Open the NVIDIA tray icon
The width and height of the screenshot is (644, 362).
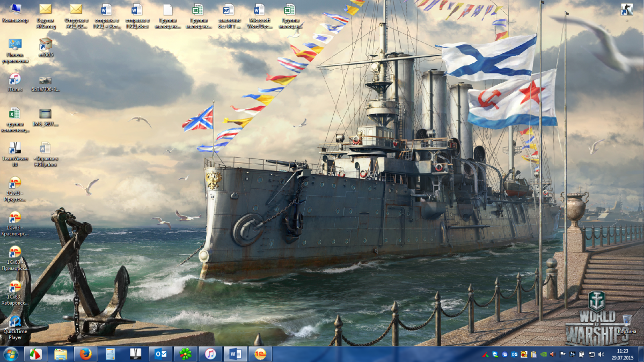(x=543, y=354)
